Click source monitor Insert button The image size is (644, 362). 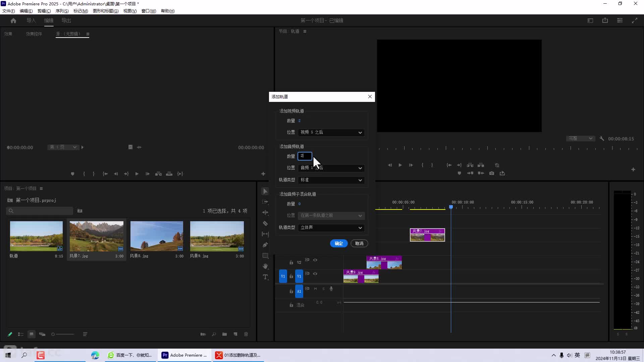158,174
